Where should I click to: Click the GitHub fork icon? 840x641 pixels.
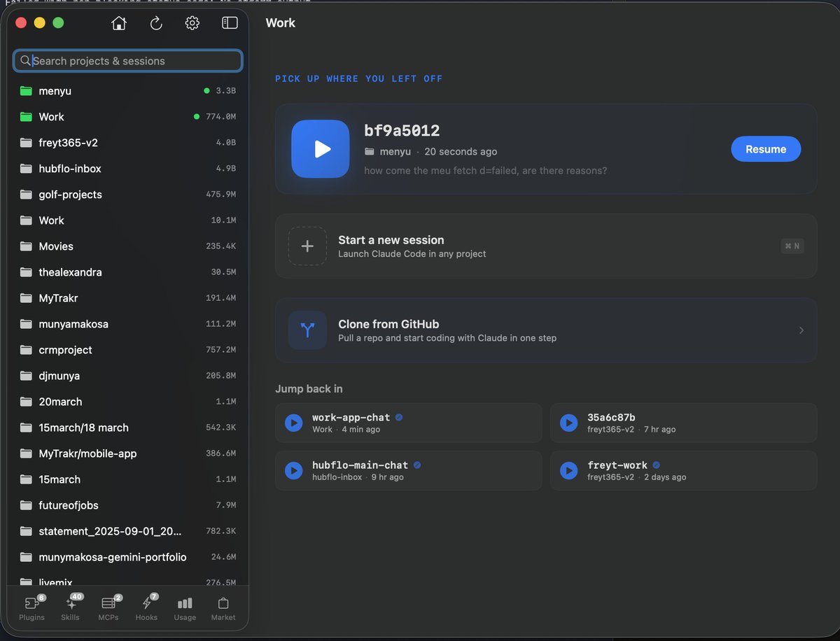307,330
